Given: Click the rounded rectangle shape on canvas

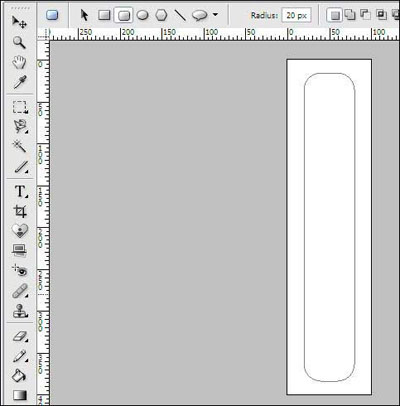Looking at the screenshot, I should point(329,227).
